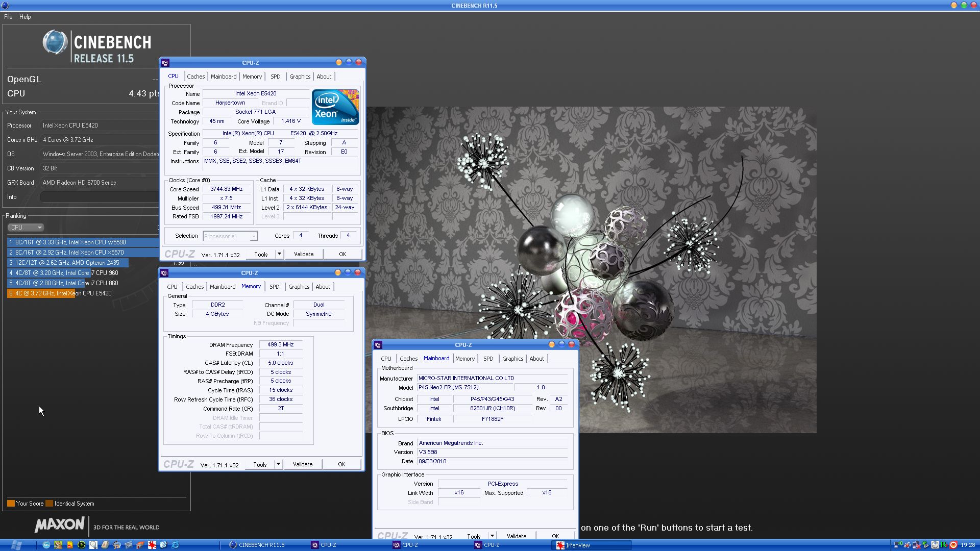The width and height of the screenshot is (980, 551).
Task: Click Your Score orange legend swatch
Action: coord(11,504)
